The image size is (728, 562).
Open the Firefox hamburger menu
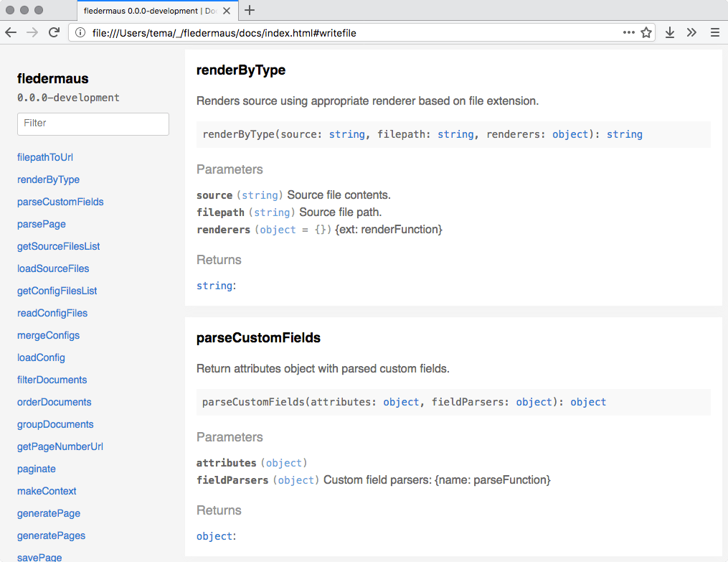[715, 32]
